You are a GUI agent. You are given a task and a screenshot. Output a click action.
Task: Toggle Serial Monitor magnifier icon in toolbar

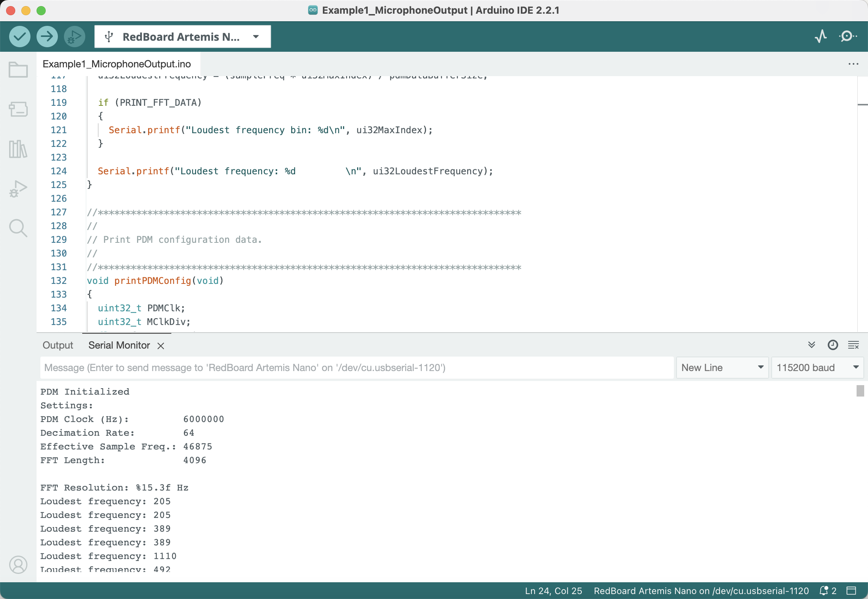848,37
